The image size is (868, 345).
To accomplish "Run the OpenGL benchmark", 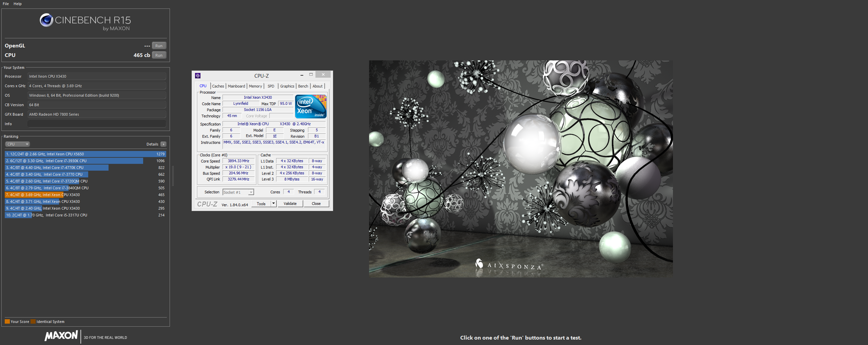I will (x=159, y=46).
